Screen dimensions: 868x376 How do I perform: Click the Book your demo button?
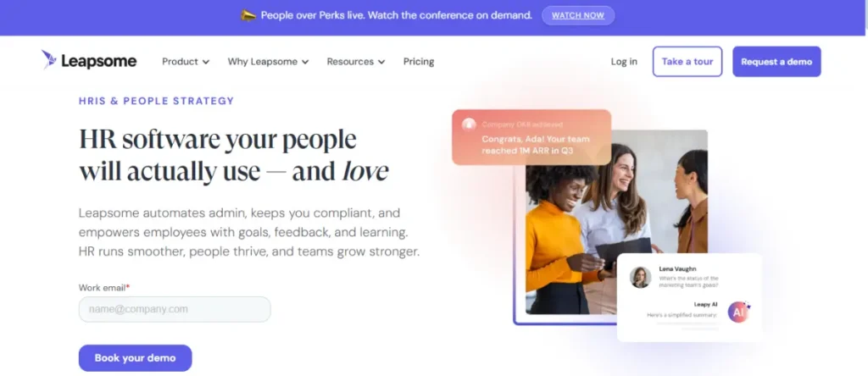click(x=135, y=357)
